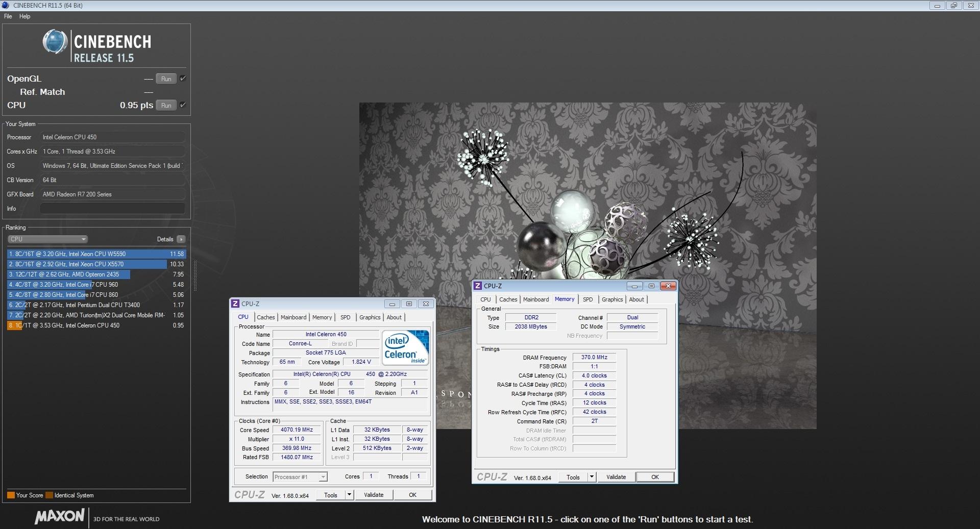Click the Cinebench globe logo icon
The height and width of the screenshot is (529, 980).
(x=55, y=42)
